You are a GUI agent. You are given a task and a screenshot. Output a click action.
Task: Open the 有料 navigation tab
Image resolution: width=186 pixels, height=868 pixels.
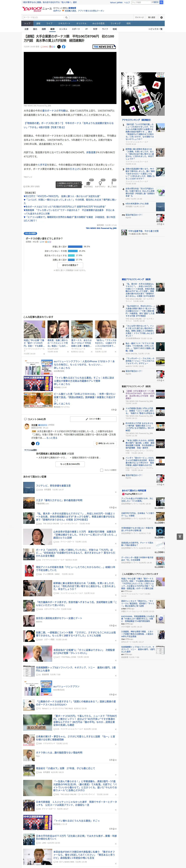pos(128,24)
